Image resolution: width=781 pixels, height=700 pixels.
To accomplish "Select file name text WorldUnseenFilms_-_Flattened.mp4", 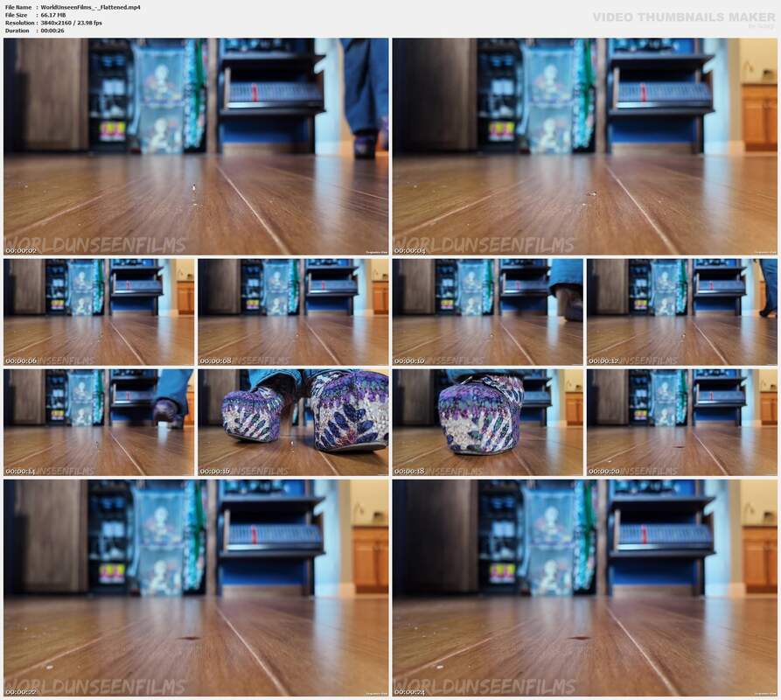I will (x=90, y=8).
